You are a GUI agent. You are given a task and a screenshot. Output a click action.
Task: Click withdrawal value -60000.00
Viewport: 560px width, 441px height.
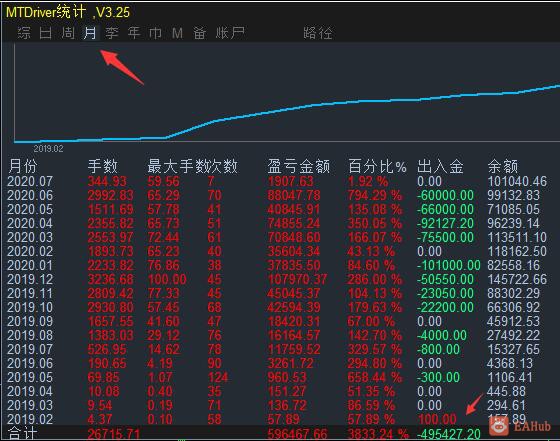445,195
